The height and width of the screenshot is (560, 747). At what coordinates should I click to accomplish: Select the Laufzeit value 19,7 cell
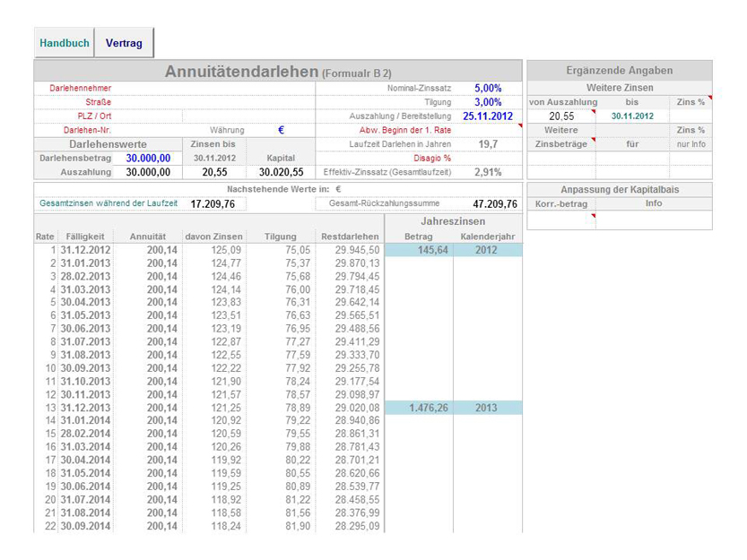488,144
